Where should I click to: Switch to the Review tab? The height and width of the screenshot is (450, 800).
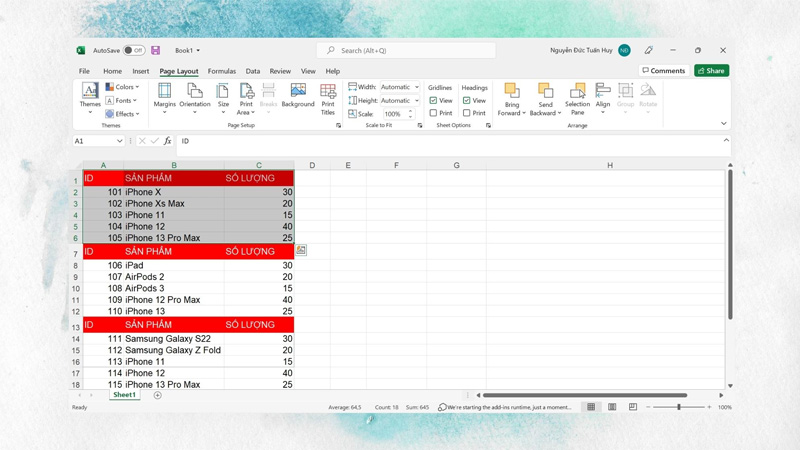(280, 71)
